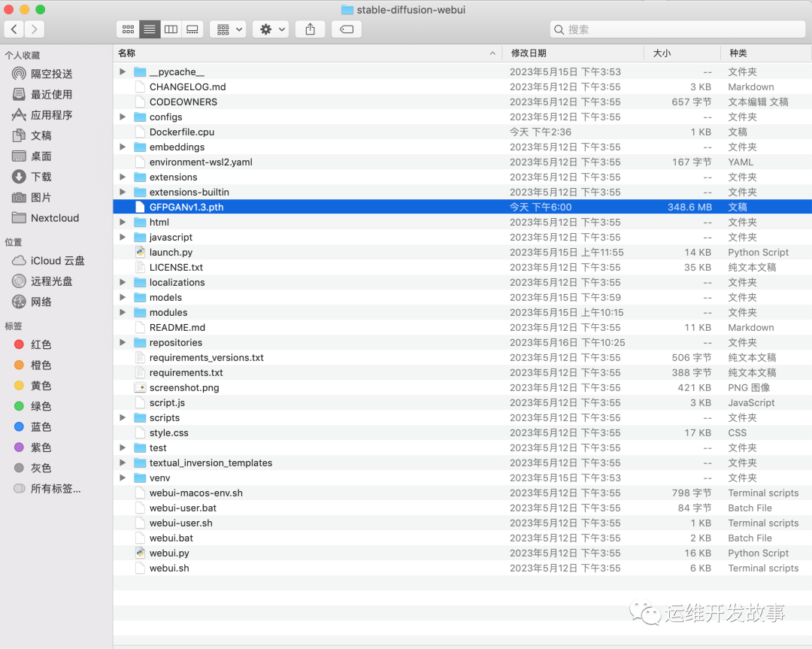This screenshot has width=812, height=649.
Task: Filter by 黄色 yellow tag
Action: tap(33, 386)
